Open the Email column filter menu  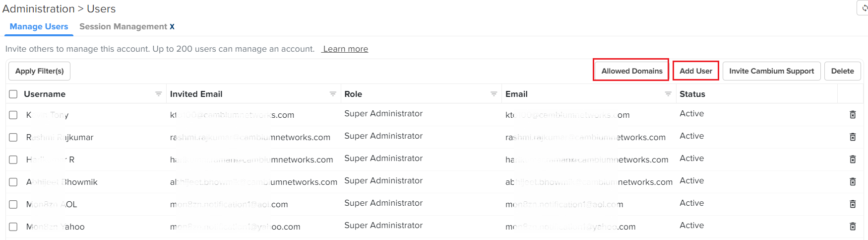[668, 94]
